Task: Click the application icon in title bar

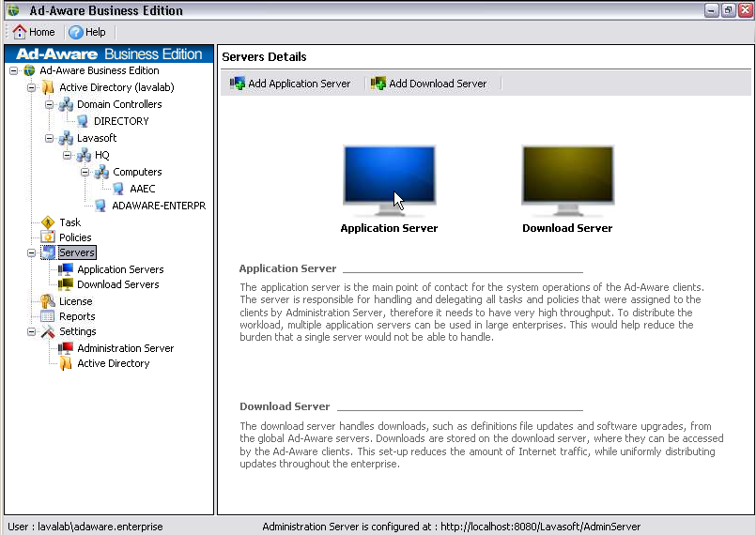Action: coord(14,10)
